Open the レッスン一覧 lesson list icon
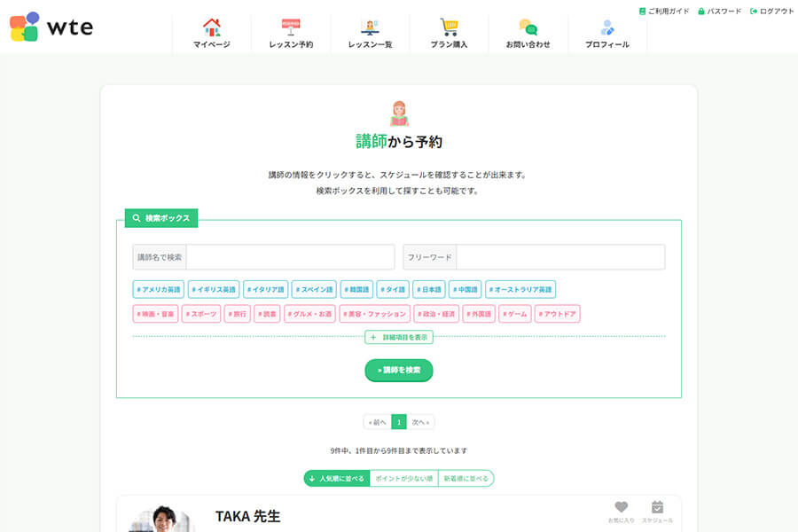This screenshot has width=798, height=532. [x=370, y=27]
